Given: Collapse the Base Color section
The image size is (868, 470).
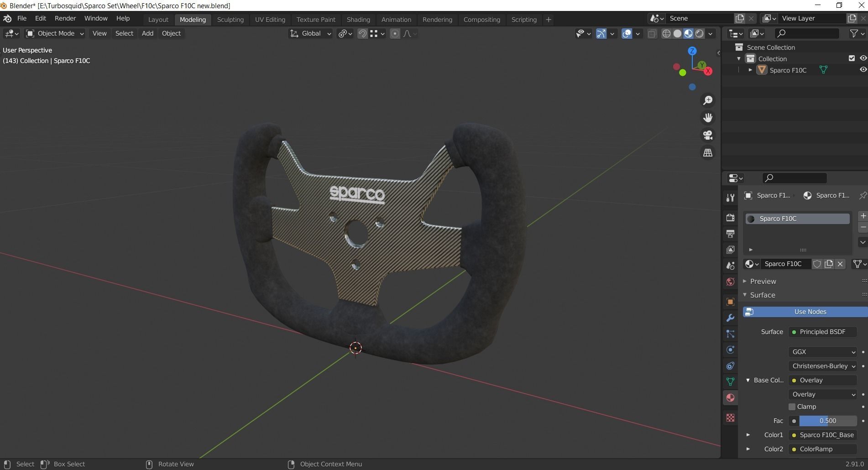Looking at the screenshot, I should click(748, 380).
